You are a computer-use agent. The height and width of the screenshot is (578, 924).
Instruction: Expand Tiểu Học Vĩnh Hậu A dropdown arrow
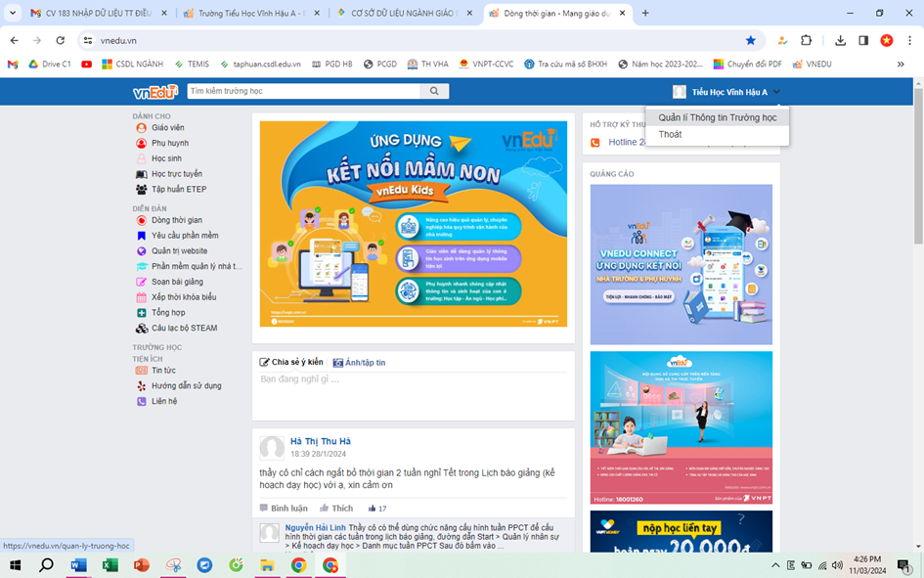tap(776, 91)
